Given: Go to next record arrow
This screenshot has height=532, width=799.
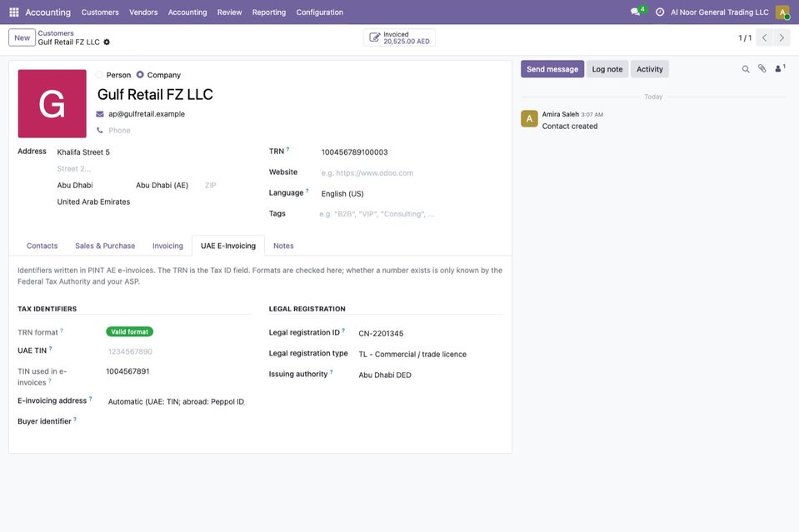Looking at the screenshot, I should tap(782, 37).
